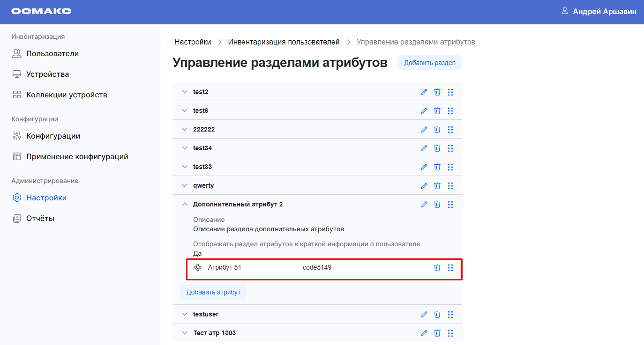Expand the test34 section chevron
Image resolution: width=644 pixels, height=345 pixels.
185,148
